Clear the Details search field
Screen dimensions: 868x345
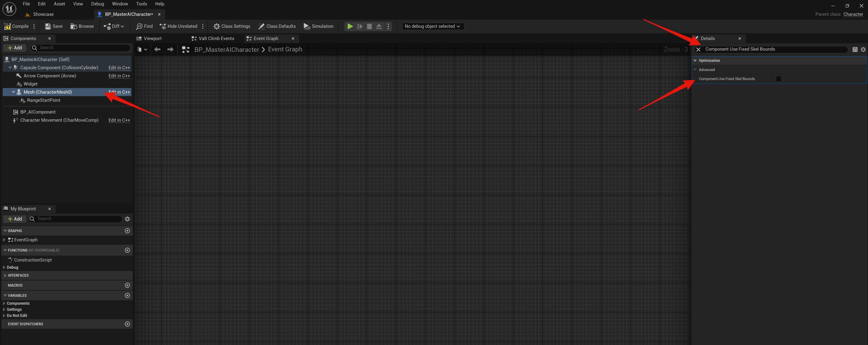click(x=698, y=50)
